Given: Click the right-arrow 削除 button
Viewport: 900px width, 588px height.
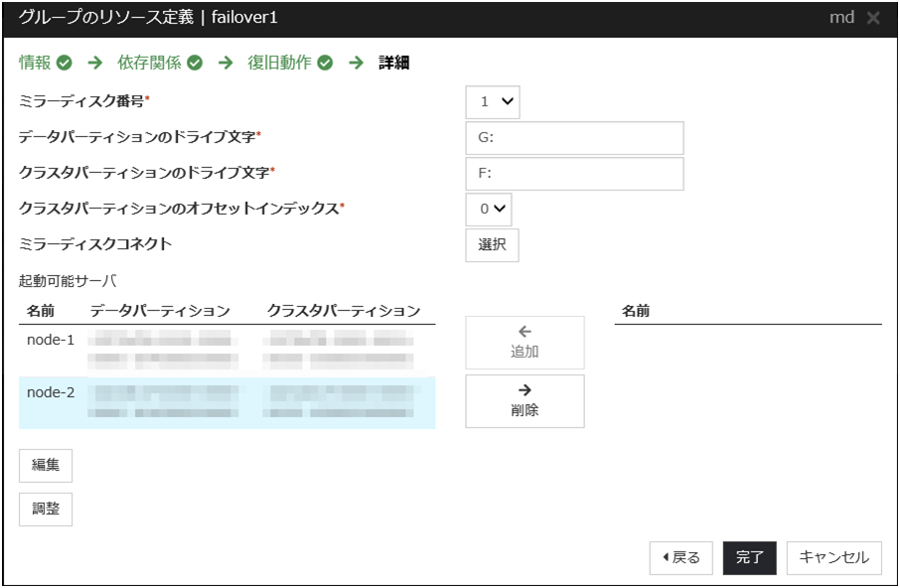Looking at the screenshot, I should tap(525, 400).
